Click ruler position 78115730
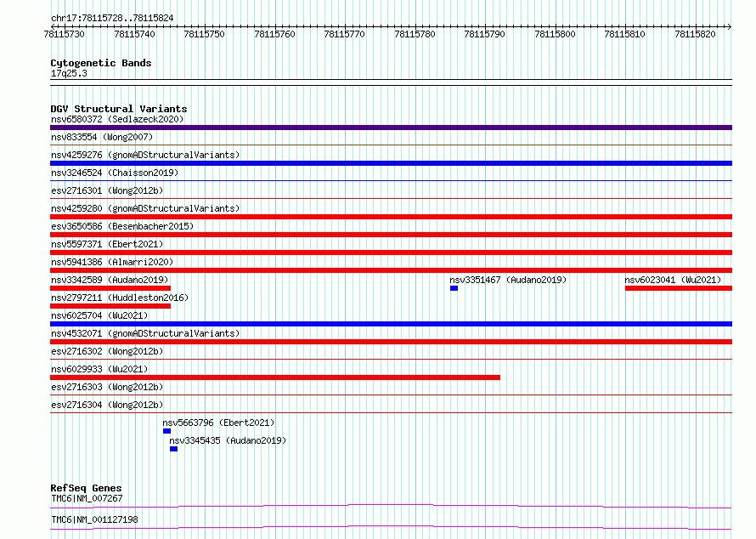 tap(64, 34)
